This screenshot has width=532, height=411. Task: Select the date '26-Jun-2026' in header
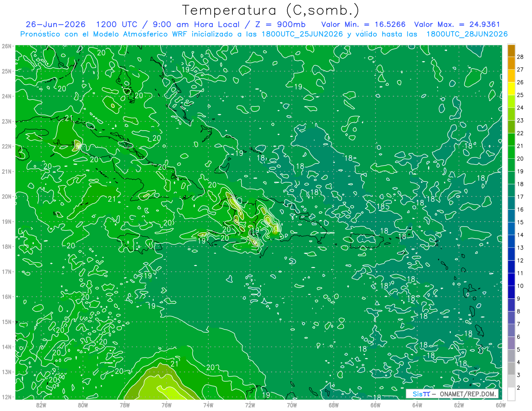coord(55,24)
